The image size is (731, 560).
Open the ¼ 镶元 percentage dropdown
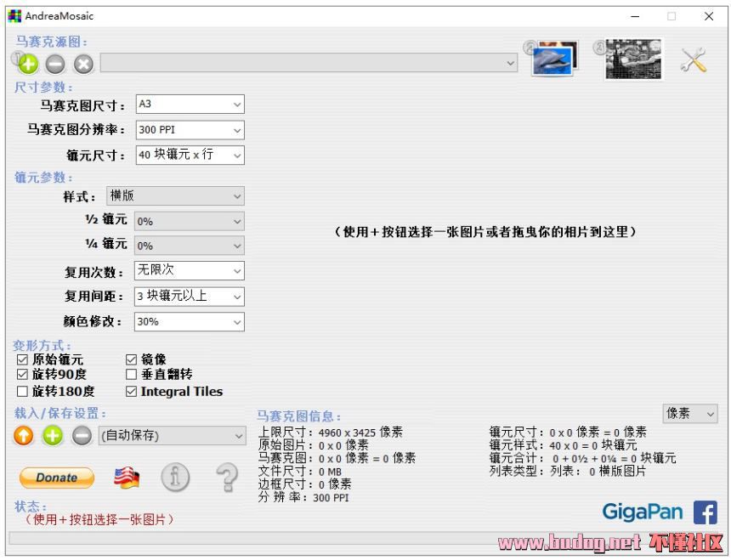[x=190, y=246]
